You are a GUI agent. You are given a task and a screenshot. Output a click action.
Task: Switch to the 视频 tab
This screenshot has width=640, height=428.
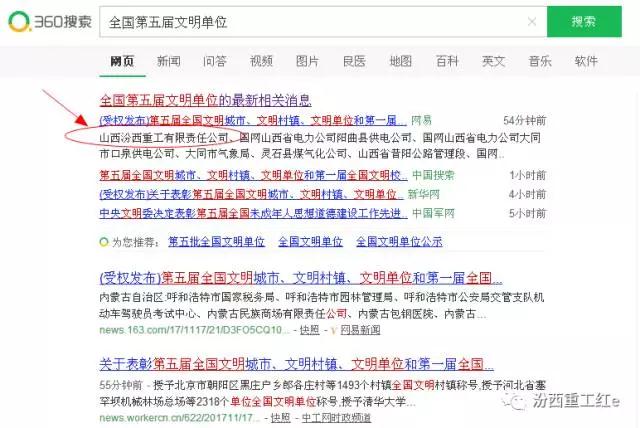(261, 61)
